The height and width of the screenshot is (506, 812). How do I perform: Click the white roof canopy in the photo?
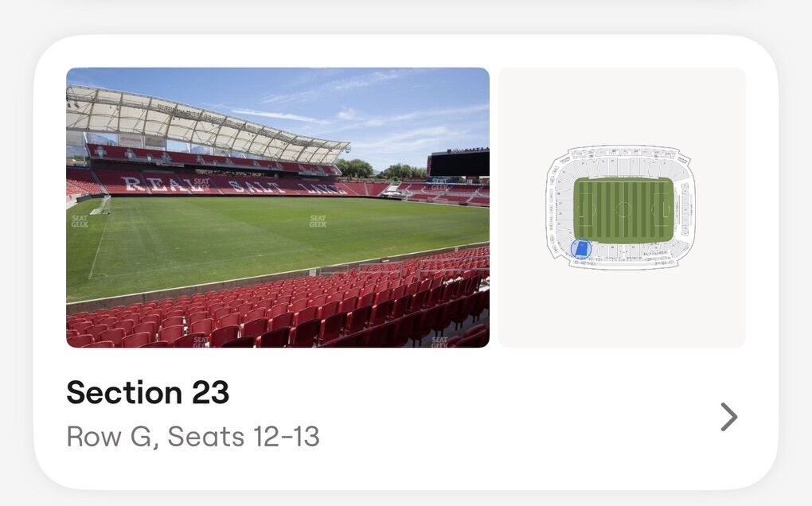pyautogui.click(x=199, y=121)
